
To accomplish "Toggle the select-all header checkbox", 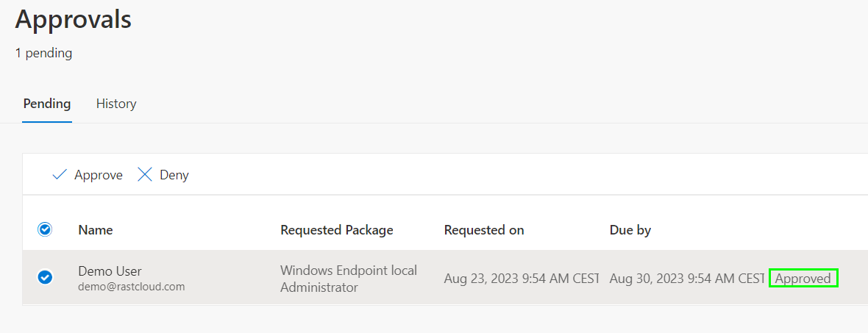I will (x=45, y=230).
